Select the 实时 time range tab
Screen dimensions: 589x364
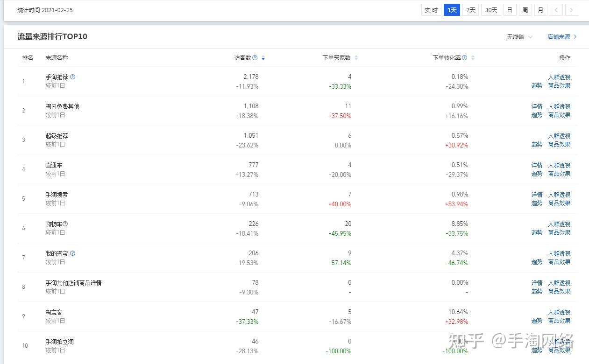click(431, 10)
